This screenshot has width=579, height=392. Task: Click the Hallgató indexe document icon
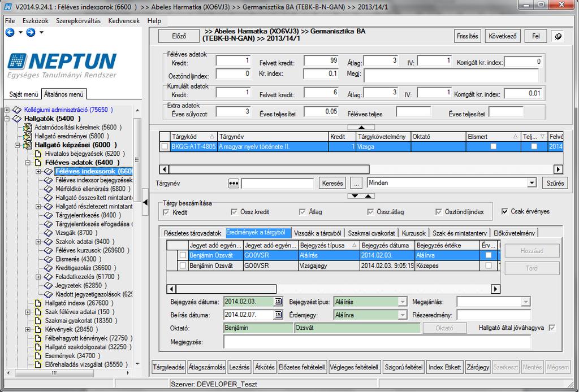pos(38,303)
